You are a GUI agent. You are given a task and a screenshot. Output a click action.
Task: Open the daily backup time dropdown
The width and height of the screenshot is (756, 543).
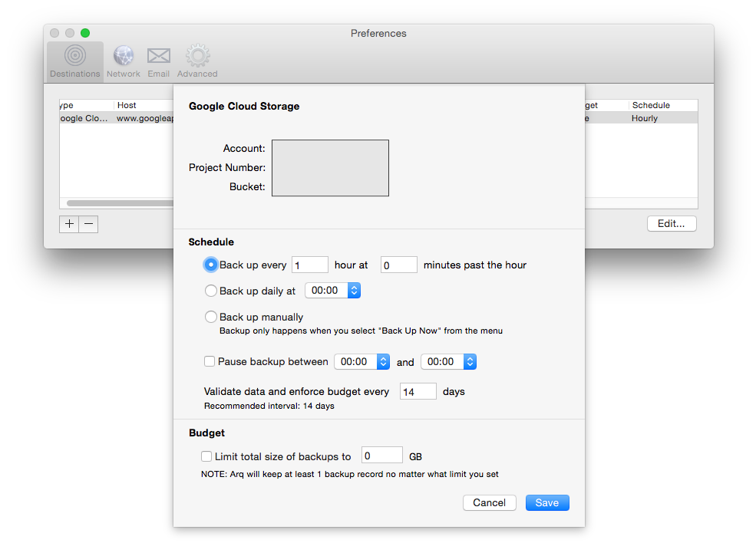332,291
